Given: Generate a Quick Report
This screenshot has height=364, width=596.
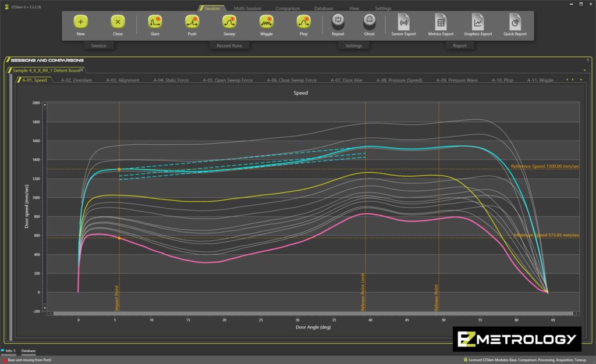Looking at the screenshot, I should (515, 22).
